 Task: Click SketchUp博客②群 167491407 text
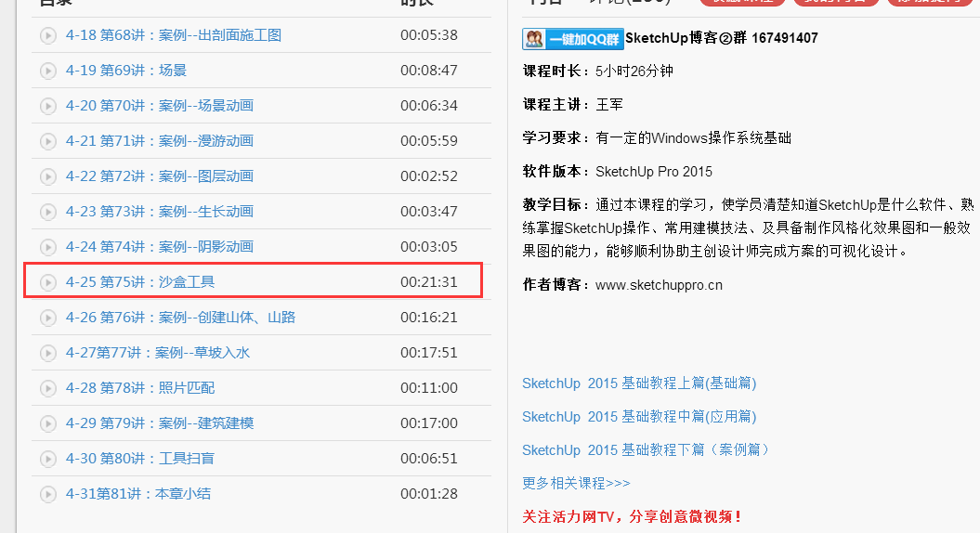pyautogui.click(x=721, y=38)
